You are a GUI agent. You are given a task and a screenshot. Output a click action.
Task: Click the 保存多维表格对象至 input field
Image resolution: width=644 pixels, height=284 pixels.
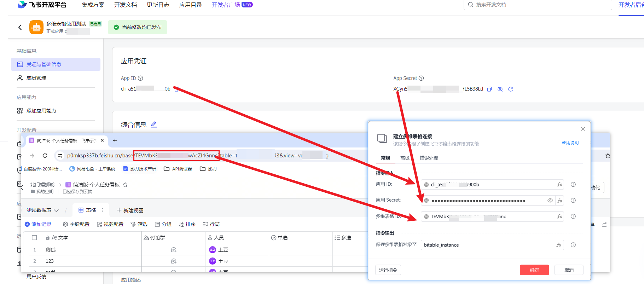[487, 245]
